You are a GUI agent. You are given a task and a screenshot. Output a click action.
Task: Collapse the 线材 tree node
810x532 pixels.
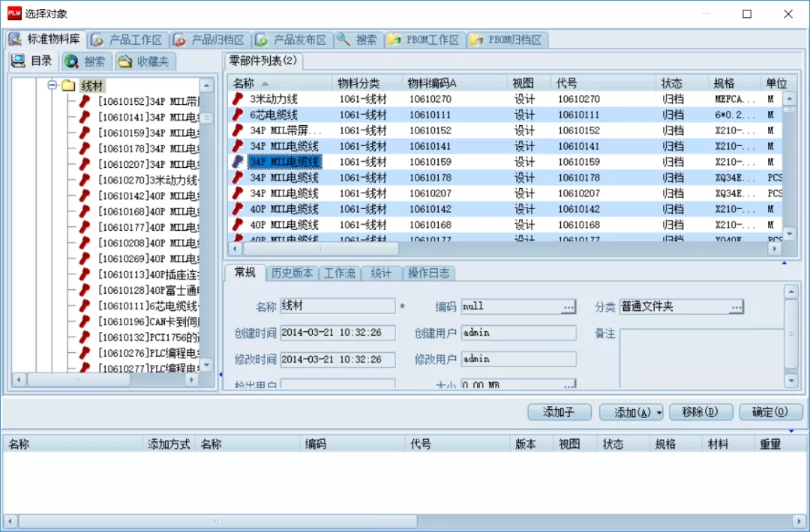point(53,85)
